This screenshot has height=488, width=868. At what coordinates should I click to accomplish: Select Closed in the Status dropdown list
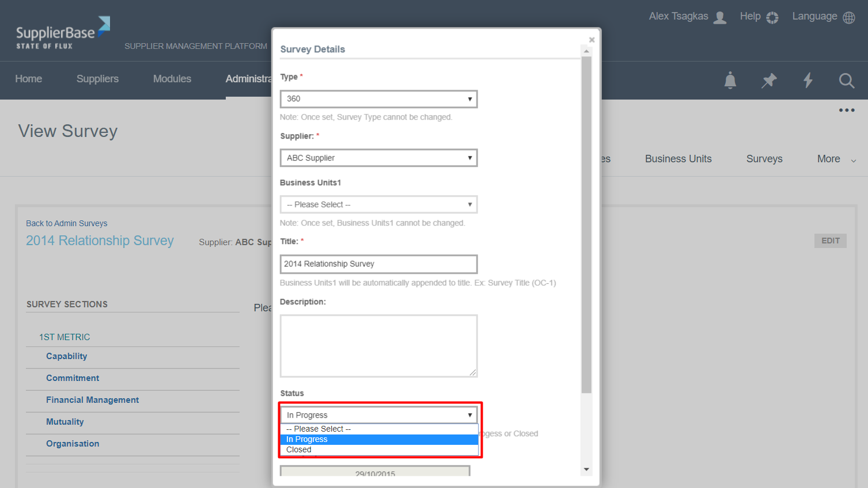click(299, 449)
